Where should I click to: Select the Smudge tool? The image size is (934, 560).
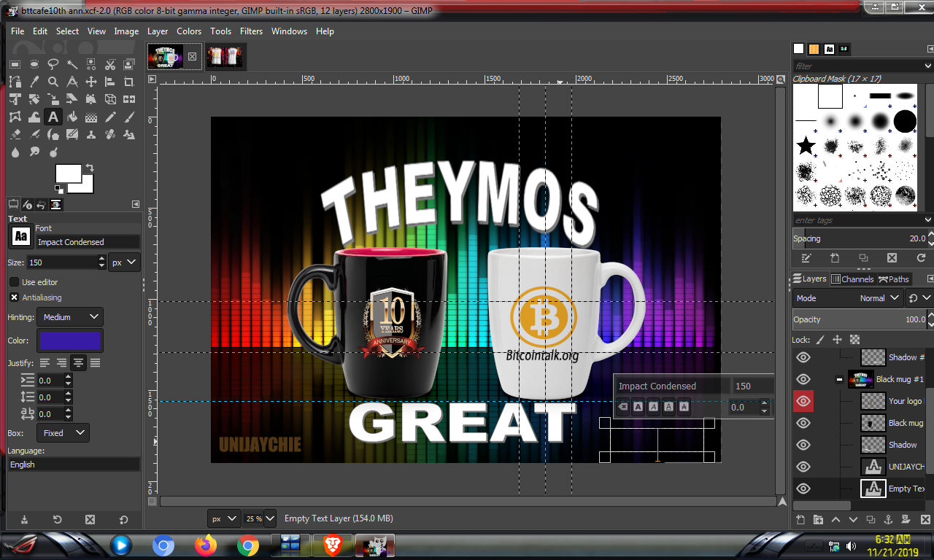click(34, 152)
